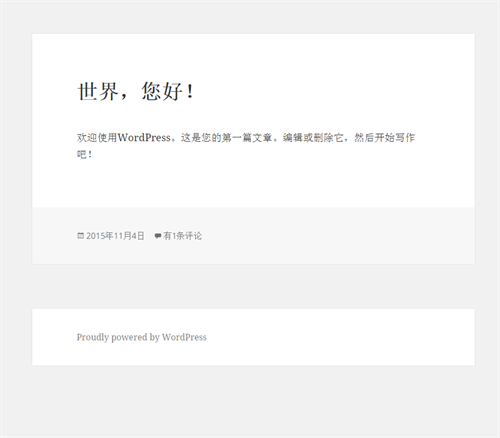Click the calendar icon beside the post date
The image size is (500, 438).
point(80,236)
